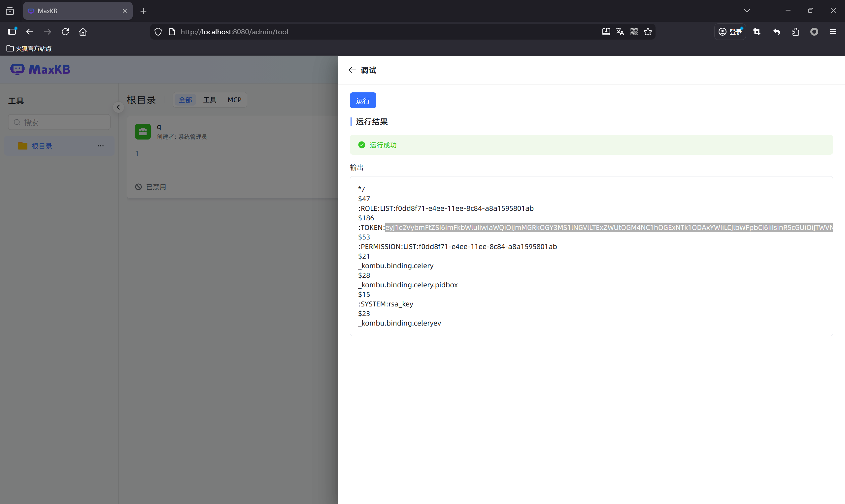The image size is (845, 504).
Task: Open a new browser tab
Action: [x=143, y=11]
